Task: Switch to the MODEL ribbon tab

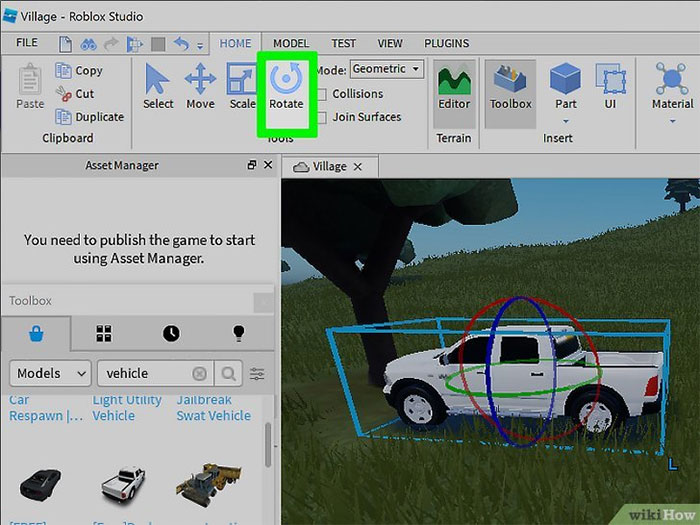Action: click(291, 44)
